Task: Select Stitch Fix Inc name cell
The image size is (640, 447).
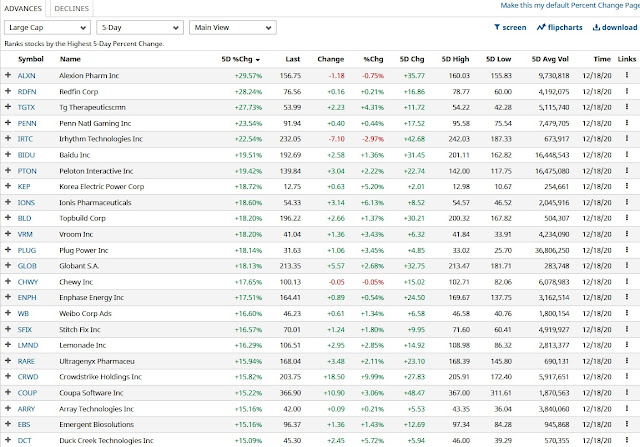Action: [x=80, y=329]
